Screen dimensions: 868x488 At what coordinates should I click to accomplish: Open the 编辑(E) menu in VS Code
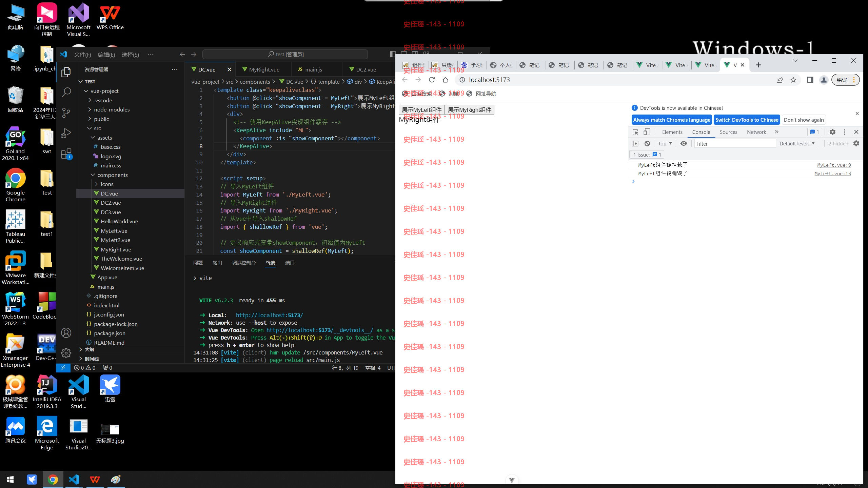coord(106,55)
